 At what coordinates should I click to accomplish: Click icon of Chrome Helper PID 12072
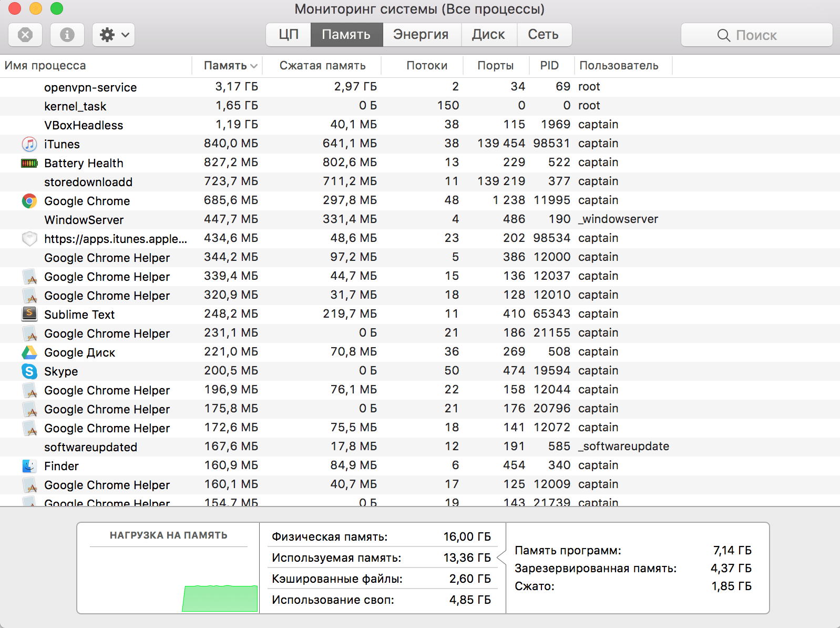click(30, 428)
